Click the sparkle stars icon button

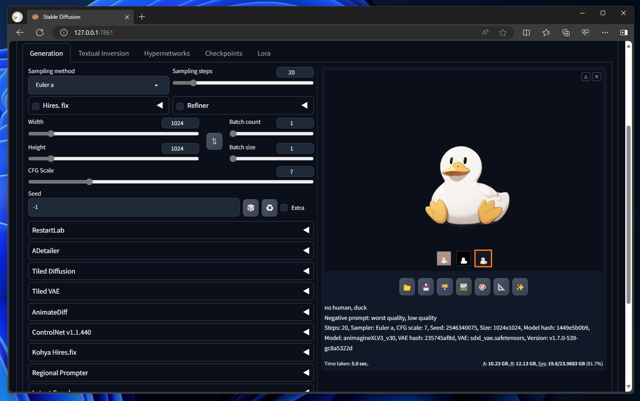[520, 287]
